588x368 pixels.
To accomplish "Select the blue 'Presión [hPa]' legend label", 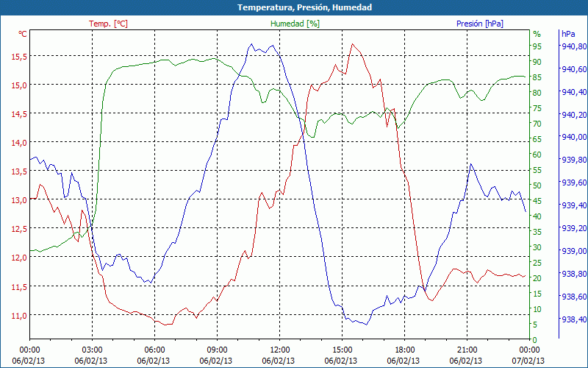I will click(480, 24).
